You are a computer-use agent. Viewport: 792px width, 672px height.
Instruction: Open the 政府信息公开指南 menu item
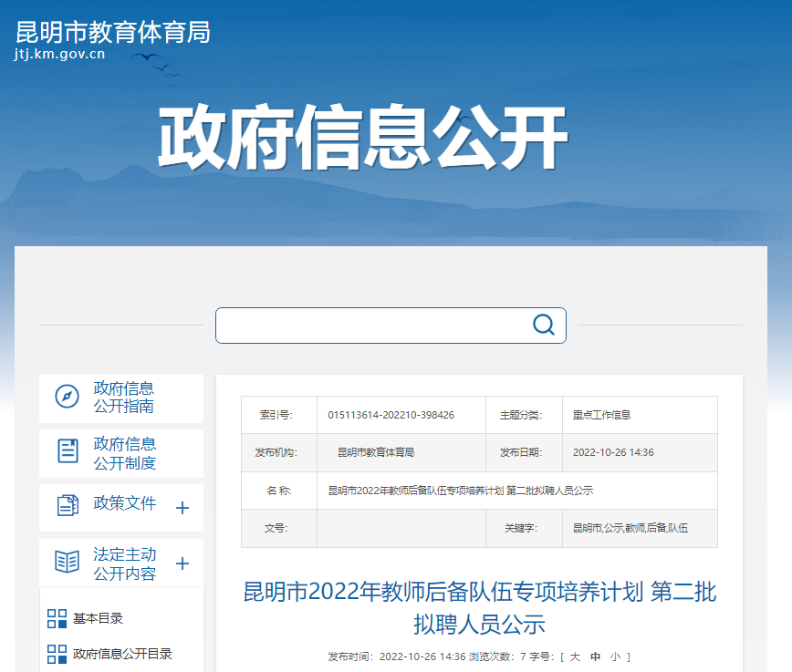124,398
